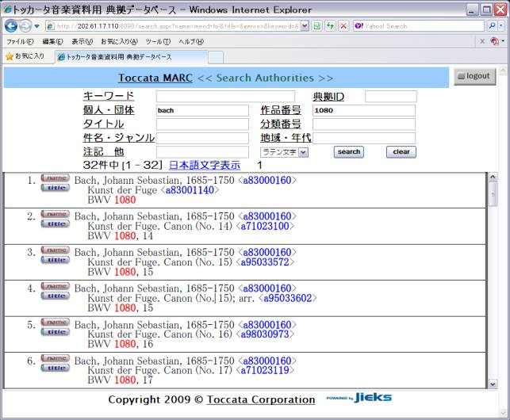Open the 表示(V) menu
Image resolution: width=510 pixels, height=420 pixels.
82,42
